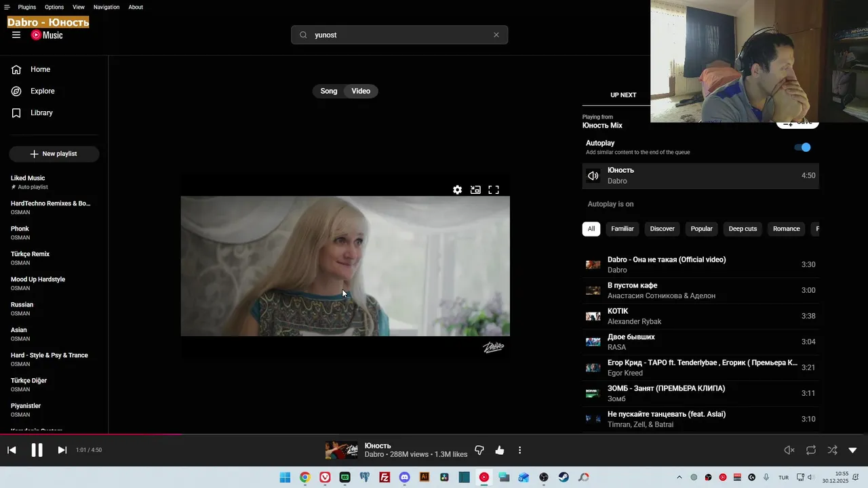This screenshot has height=488, width=868.
Task: Open Windows Start menu
Action: point(285,477)
